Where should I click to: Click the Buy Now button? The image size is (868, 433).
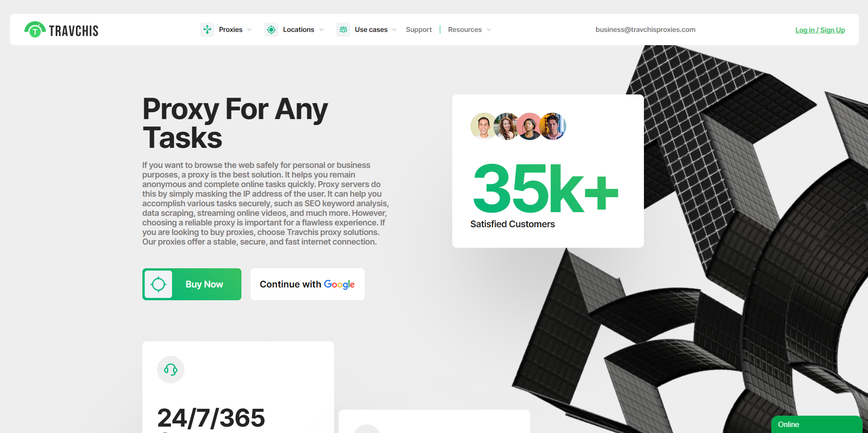pos(192,284)
